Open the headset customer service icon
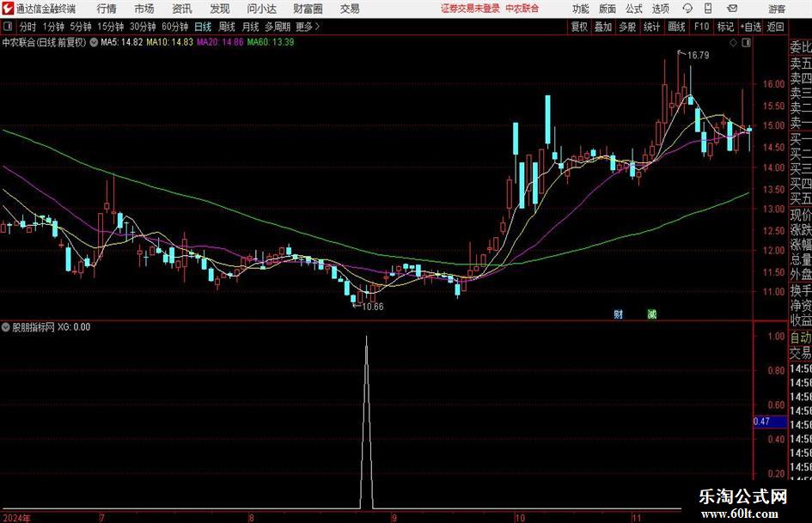 click(687, 9)
